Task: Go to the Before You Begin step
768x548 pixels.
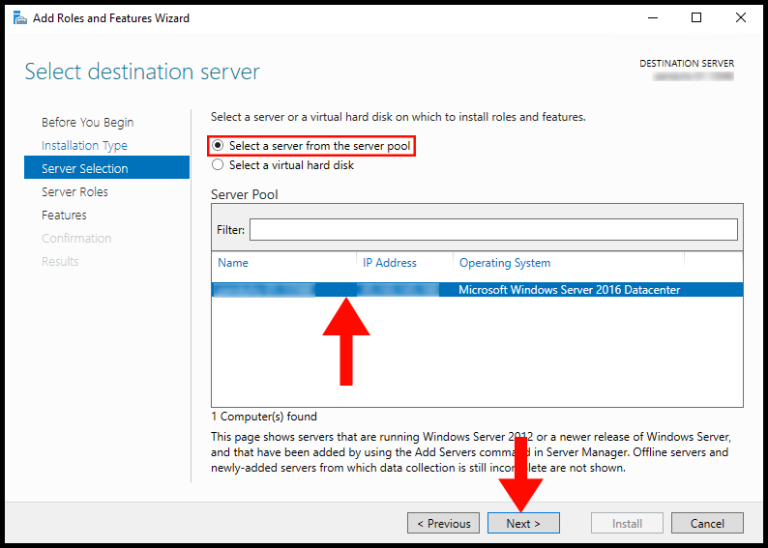Action: click(x=87, y=122)
